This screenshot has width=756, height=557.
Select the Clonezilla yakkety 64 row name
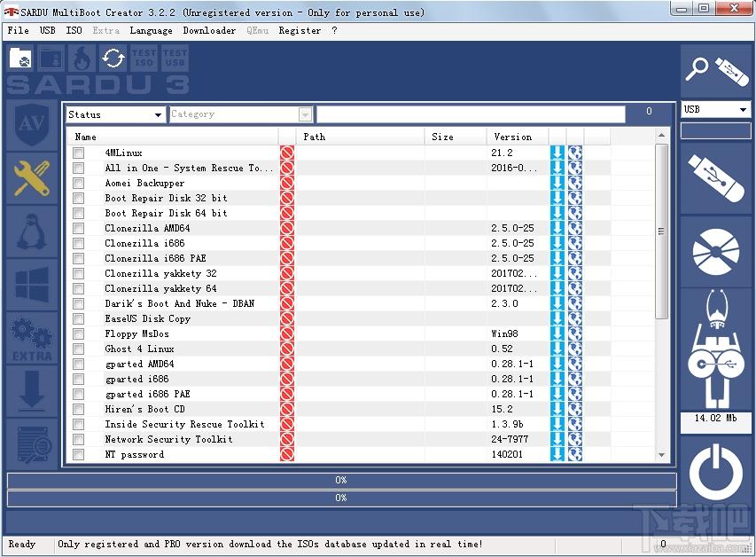pos(160,288)
